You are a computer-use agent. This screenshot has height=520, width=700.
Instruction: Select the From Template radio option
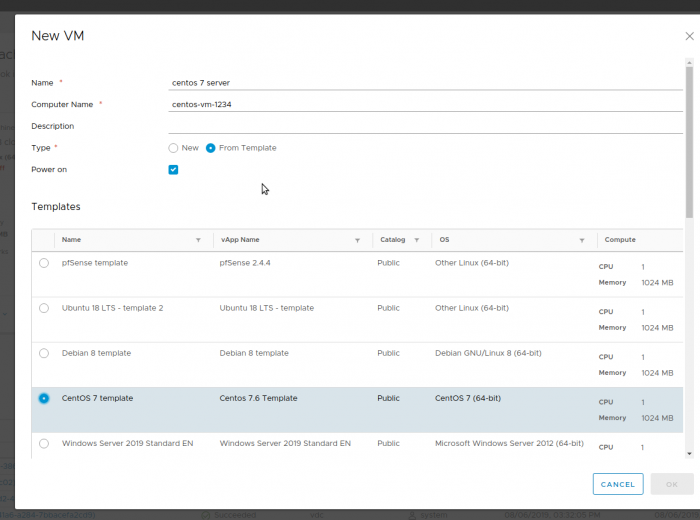(210, 148)
